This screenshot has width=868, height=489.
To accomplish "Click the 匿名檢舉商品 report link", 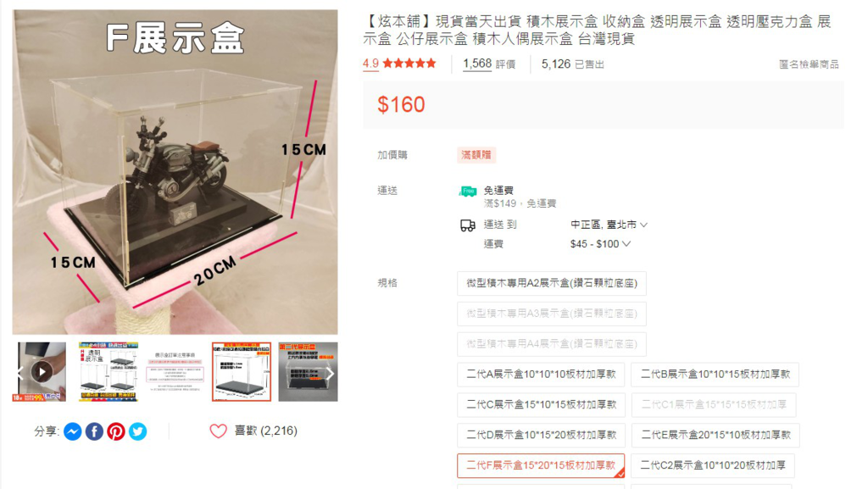I will point(809,64).
